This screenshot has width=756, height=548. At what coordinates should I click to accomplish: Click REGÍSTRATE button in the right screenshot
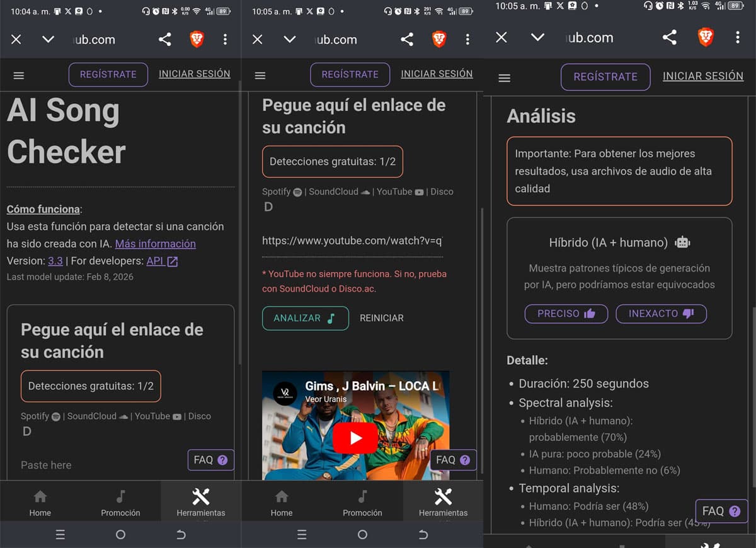pyautogui.click(x=605, y=77)
